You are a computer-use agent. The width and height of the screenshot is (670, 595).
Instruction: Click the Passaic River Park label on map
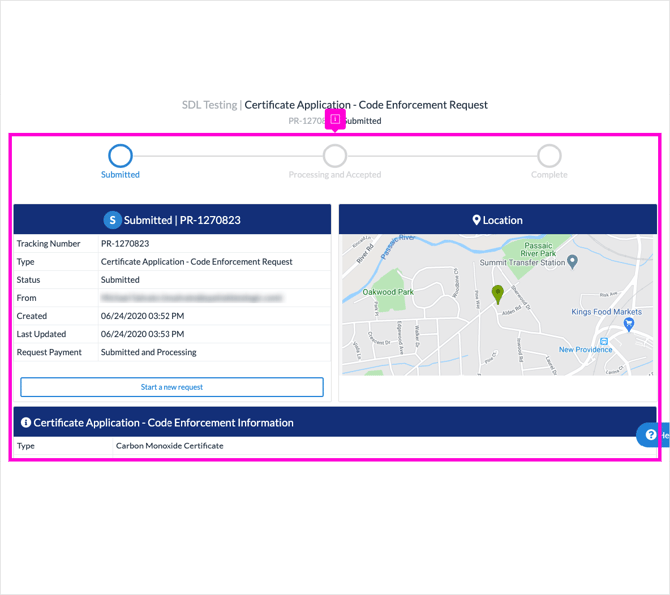(x=538, y=249)
